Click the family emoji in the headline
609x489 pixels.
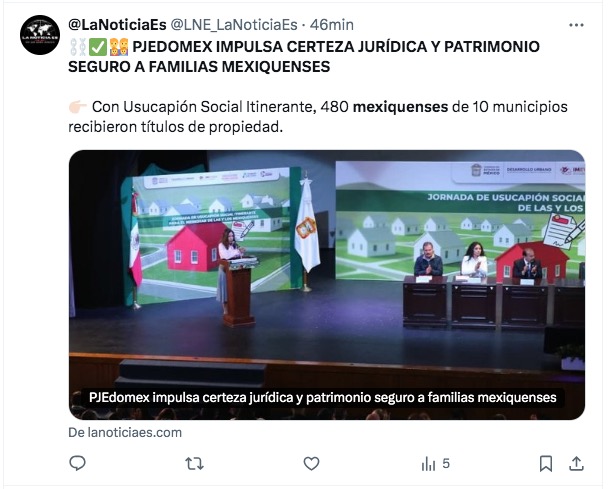[x=119, y=47]
